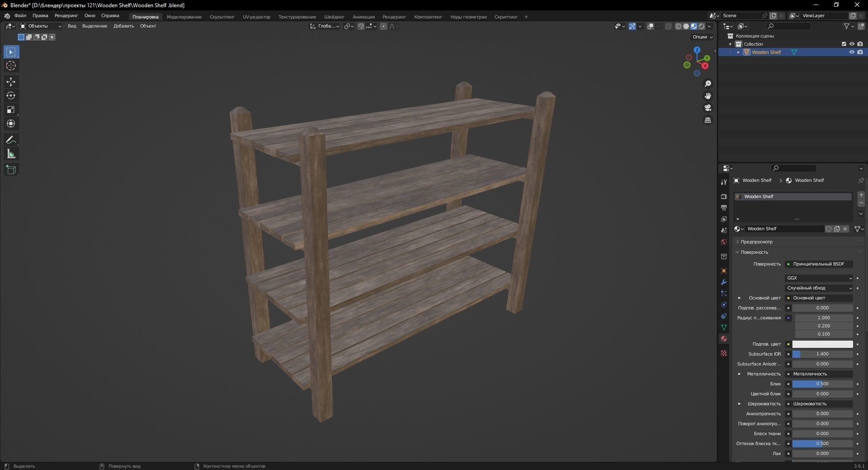Open the Случайный обход subsurface method dropdown
868x470 pixels.
tap(819, 288)
